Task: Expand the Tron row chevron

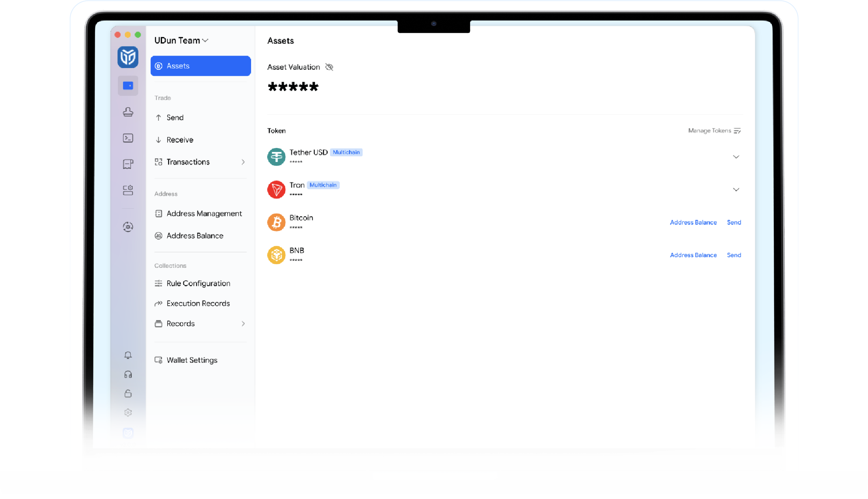Action: click(x=736, y=190)
